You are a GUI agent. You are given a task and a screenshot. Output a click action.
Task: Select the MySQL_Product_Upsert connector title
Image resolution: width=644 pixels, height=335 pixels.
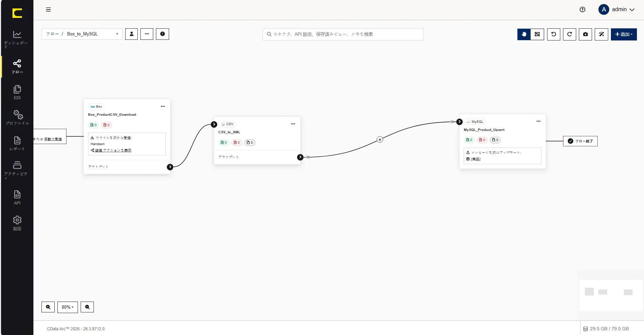484,130
